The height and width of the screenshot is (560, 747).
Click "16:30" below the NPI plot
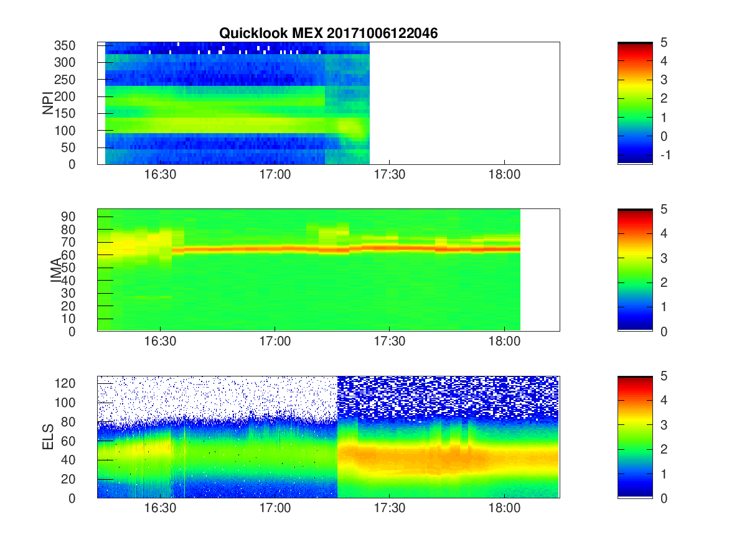tap(160, 175)
